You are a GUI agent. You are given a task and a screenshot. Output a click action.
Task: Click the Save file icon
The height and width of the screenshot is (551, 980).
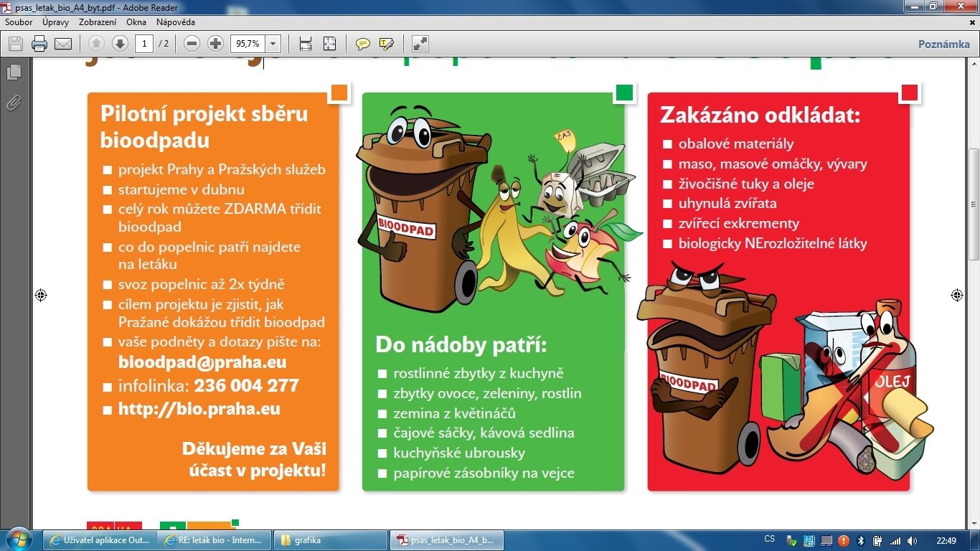[16, 44]
